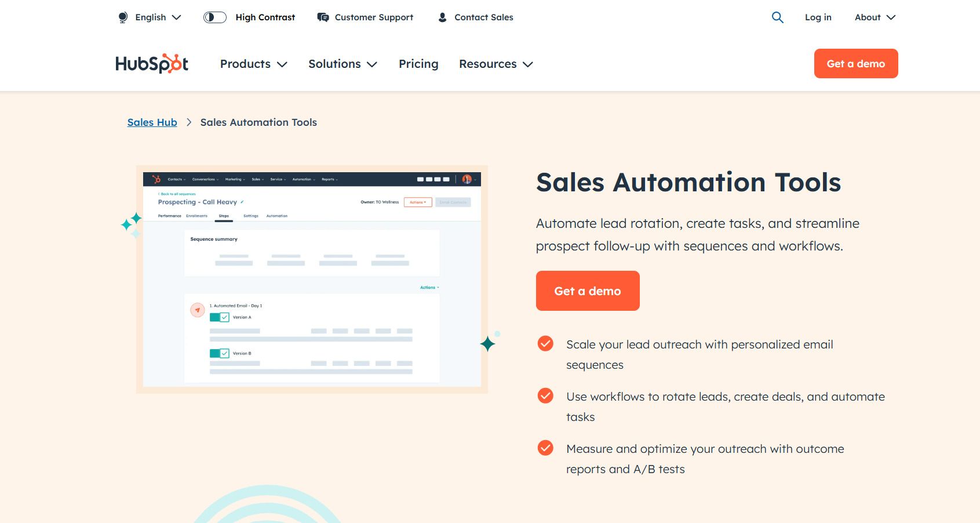The width and height of the screenshot is (980, 523).
Task: Expand the About dropdown menu
Action: point(875,17)
